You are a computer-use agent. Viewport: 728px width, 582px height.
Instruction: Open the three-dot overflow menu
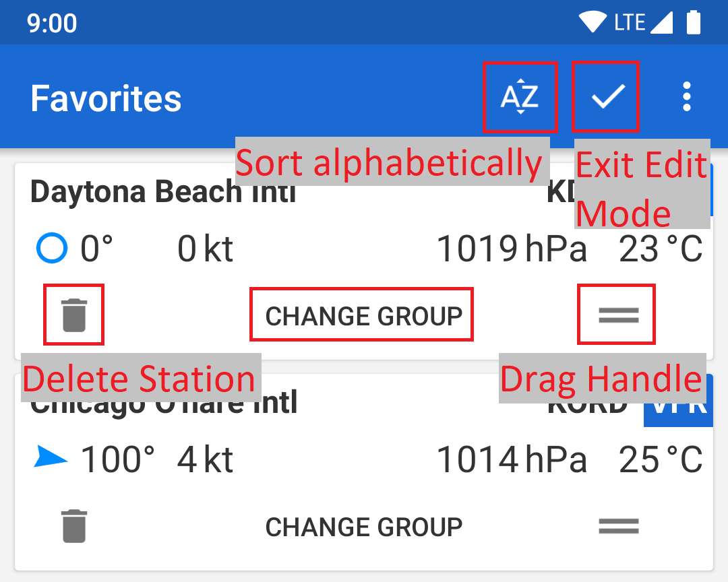687,96
